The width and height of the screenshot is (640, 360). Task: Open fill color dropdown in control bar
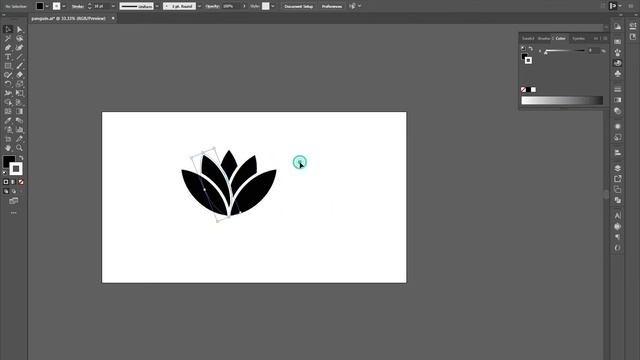click(x=47, y=6)
